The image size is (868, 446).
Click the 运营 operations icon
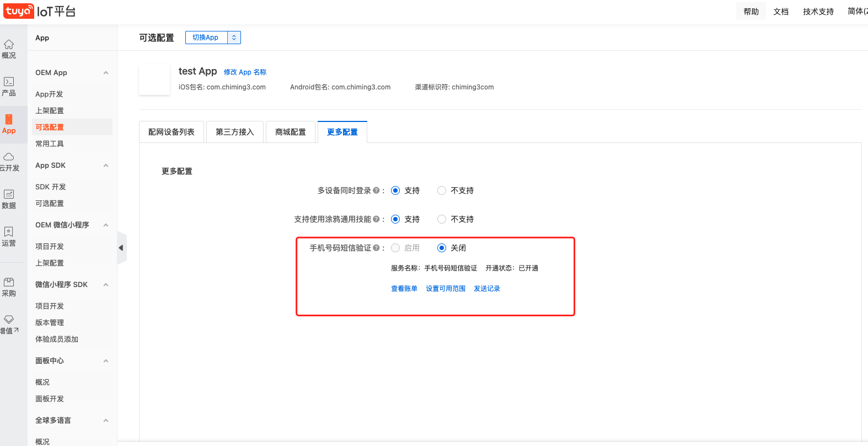tap(9, 232)
